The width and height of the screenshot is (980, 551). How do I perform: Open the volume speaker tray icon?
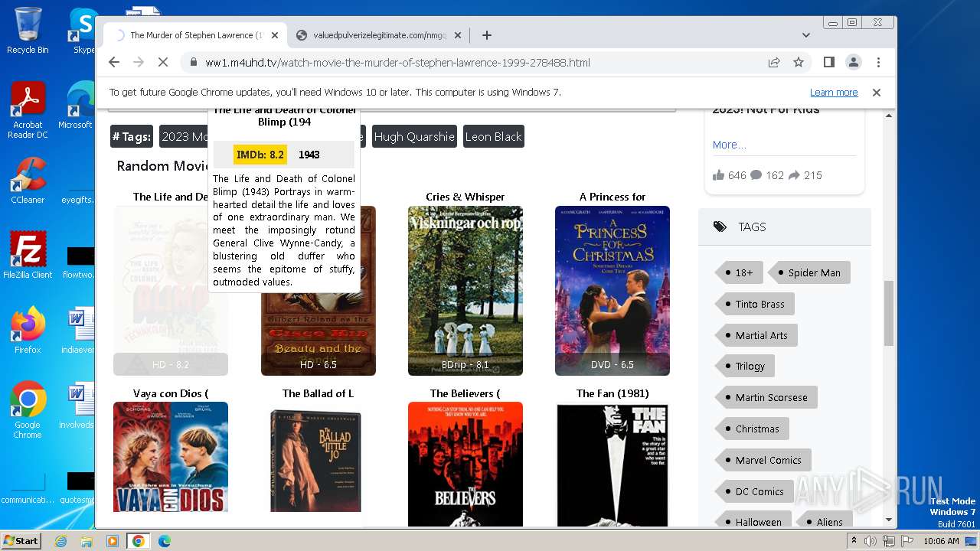871,541
